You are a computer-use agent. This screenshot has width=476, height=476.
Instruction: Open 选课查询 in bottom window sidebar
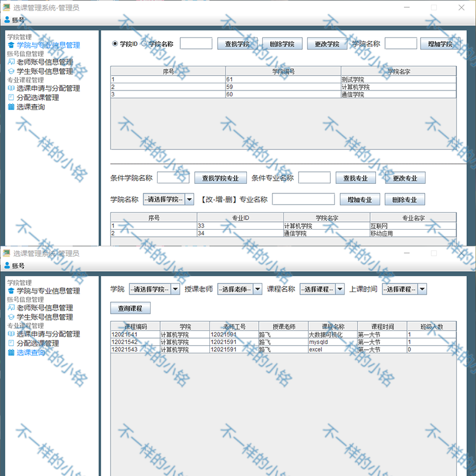click(31, 352)
